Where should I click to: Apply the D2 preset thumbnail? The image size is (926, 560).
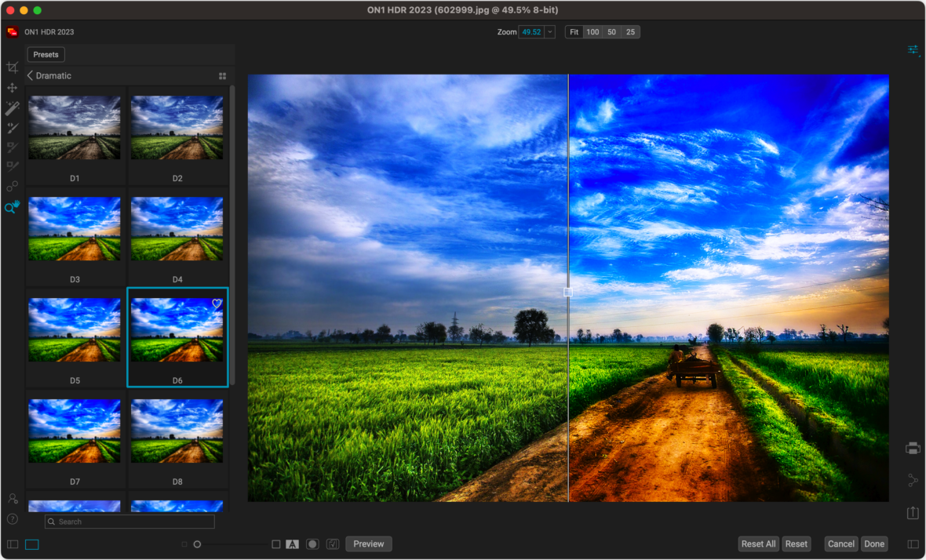point(177,128)
